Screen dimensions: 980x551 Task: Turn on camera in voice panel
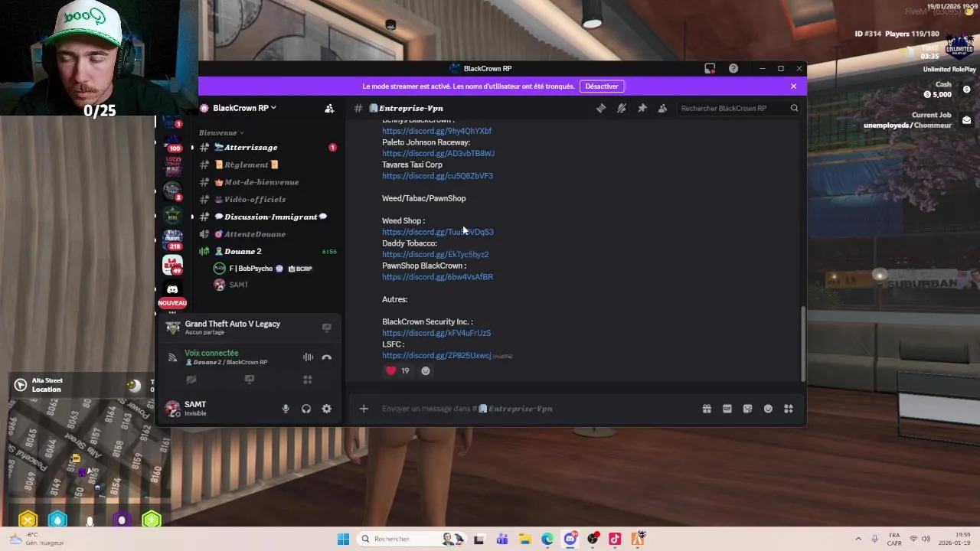(x=191, y=380)
